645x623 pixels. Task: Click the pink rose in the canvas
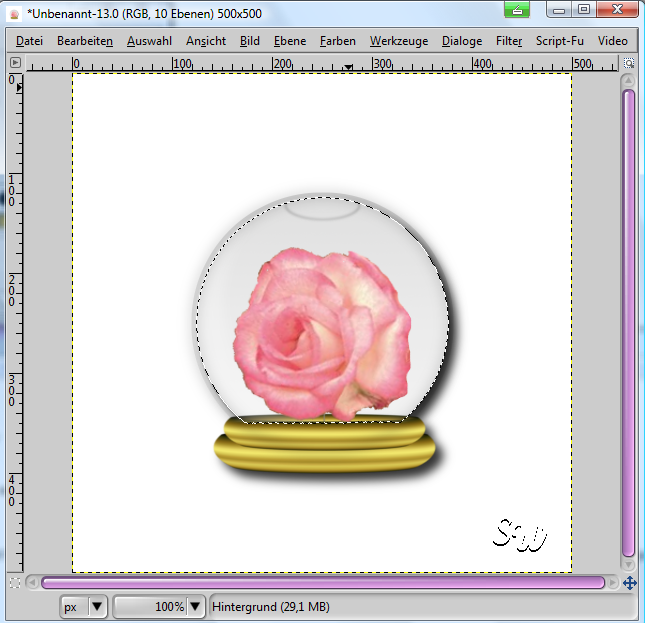[322, 334]
